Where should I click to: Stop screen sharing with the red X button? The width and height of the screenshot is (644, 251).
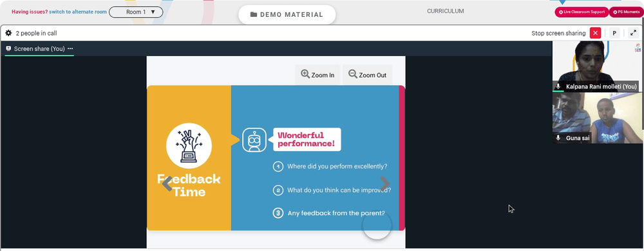pos(595,33)
